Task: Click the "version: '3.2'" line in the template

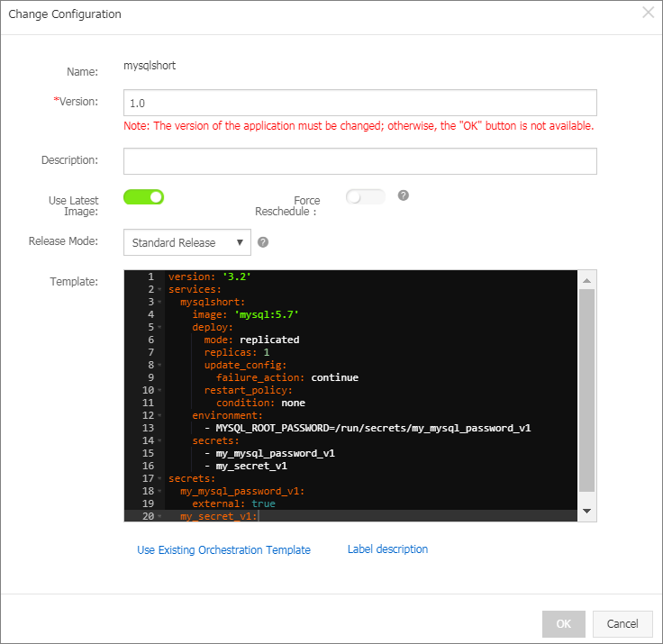Action: [210, 277]
